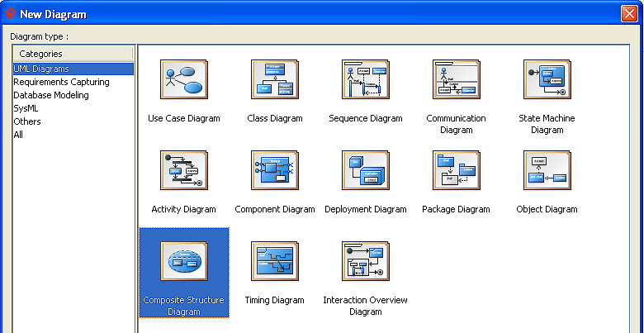
Task: Open the Requirements Capturing category
Action: (x=61, y=82)
